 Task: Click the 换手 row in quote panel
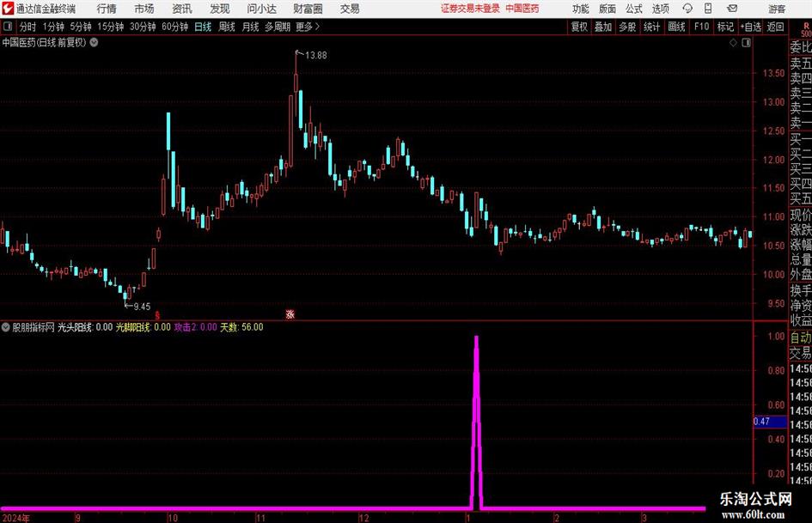(800, 290)
